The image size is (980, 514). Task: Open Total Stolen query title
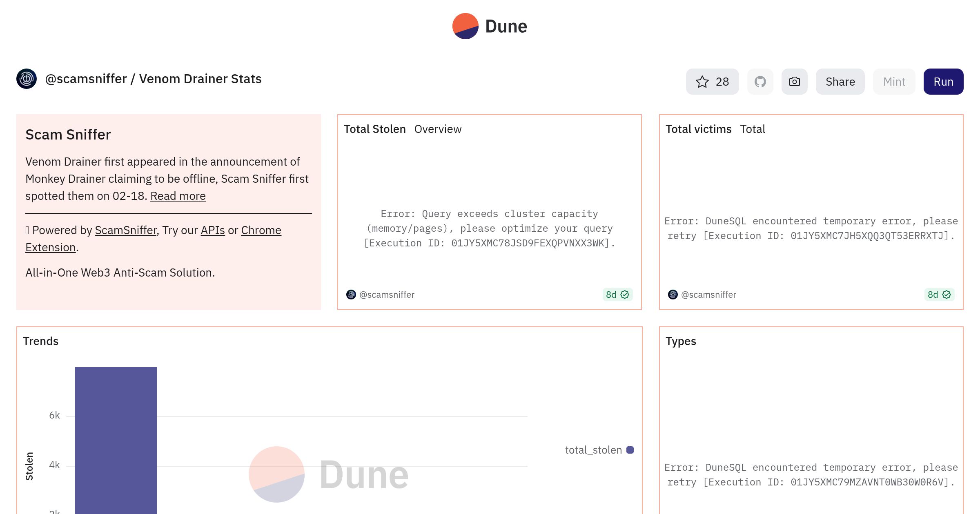coord(374,129)
